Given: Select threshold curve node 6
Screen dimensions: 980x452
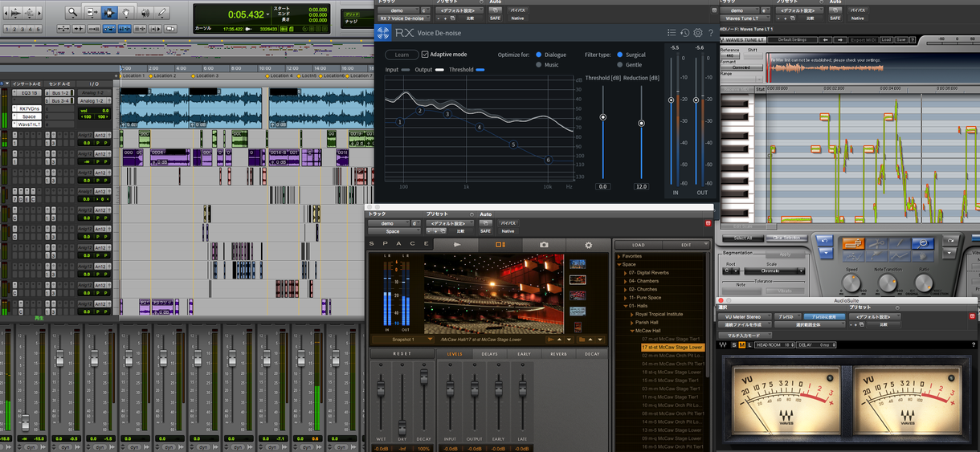Looking at the screenshot, I should click(549, 160).
